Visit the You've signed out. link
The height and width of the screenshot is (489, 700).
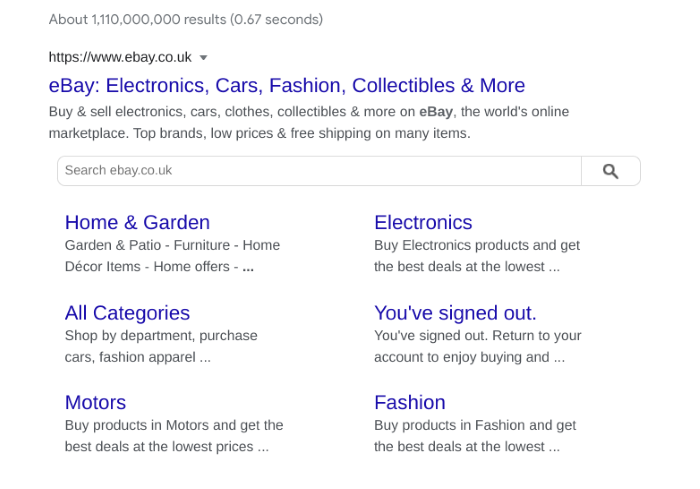(455, 313)
